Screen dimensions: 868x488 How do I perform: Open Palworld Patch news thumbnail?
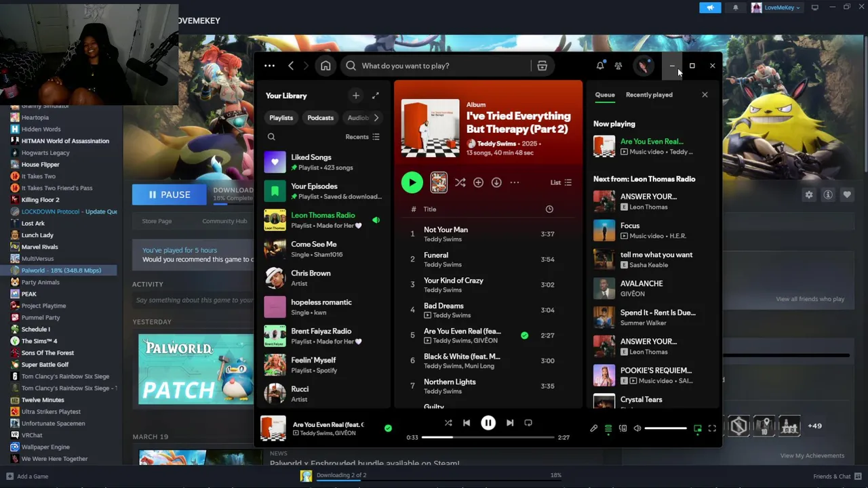click(196, 369)
